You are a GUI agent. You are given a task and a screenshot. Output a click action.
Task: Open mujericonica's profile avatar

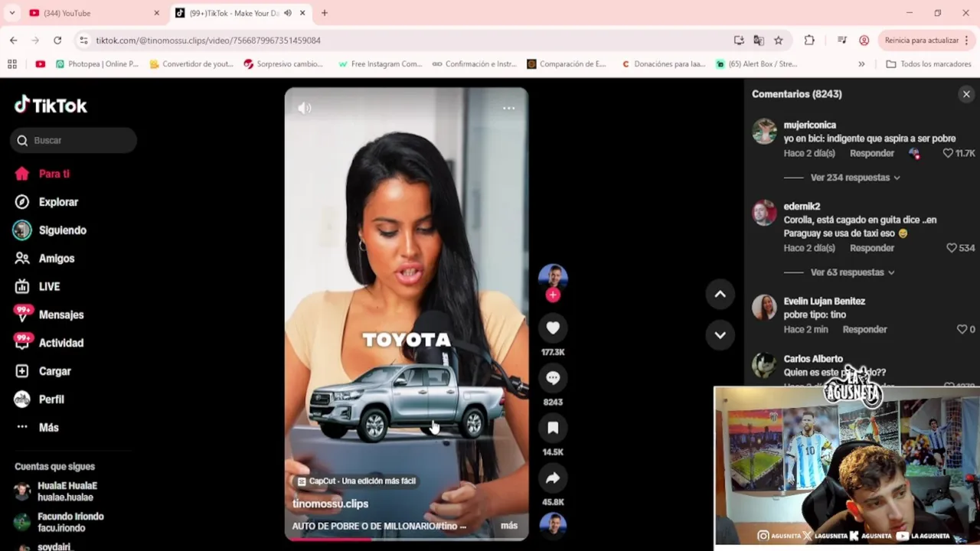click(x=764, y=132)
